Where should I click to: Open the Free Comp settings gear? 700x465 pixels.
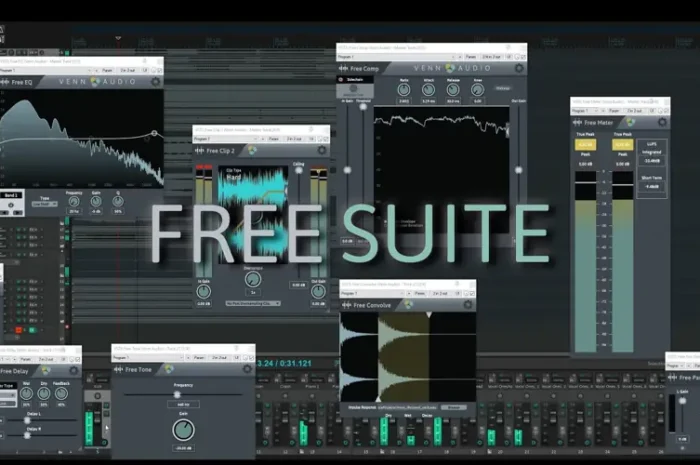click(519, 68)
